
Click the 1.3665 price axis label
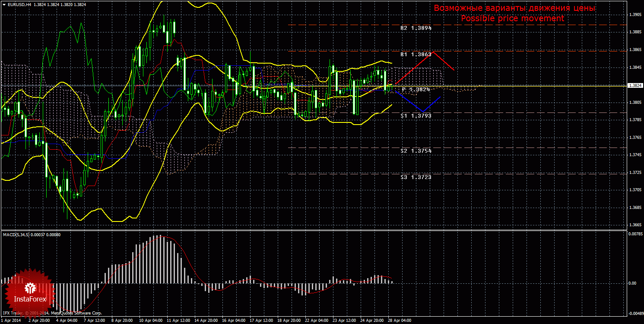635,225
